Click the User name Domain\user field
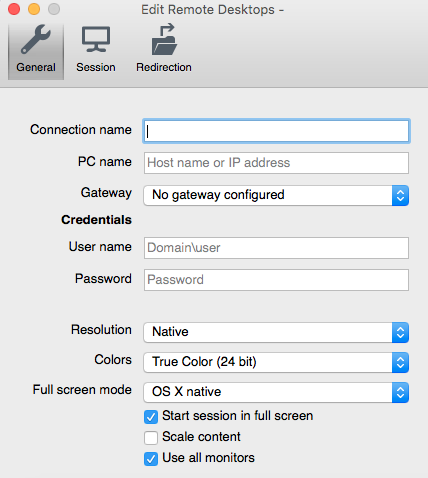The height and width of the screenshot is (478, 428). (x=276, y=248)
